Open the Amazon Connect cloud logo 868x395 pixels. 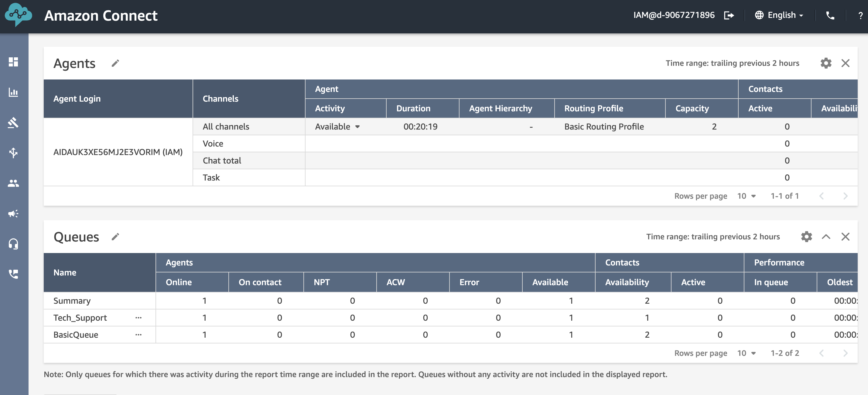18,15
